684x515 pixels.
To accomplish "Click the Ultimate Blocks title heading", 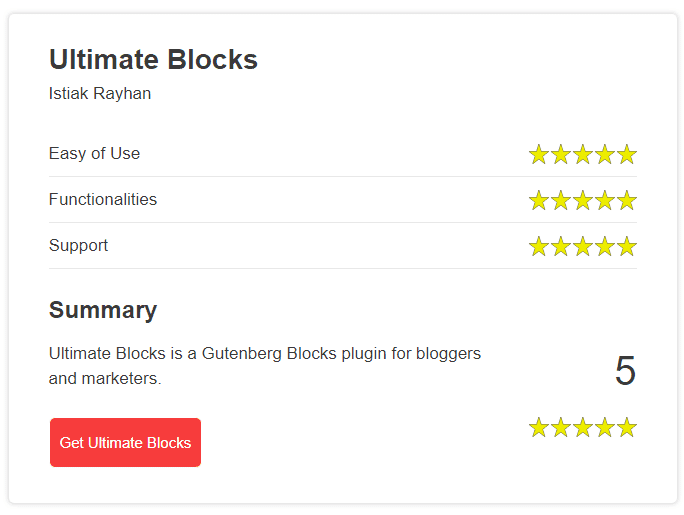I will click(x=153, y=59).
